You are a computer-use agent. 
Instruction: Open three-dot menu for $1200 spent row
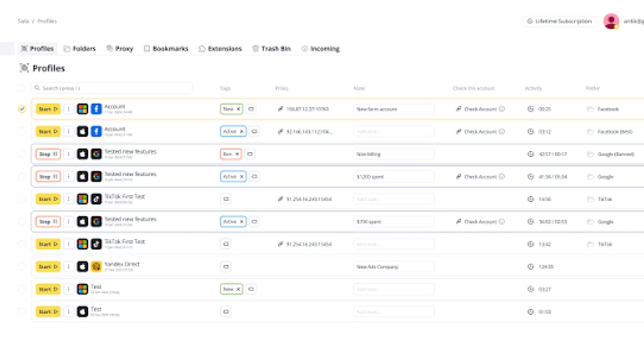[69, 176]
